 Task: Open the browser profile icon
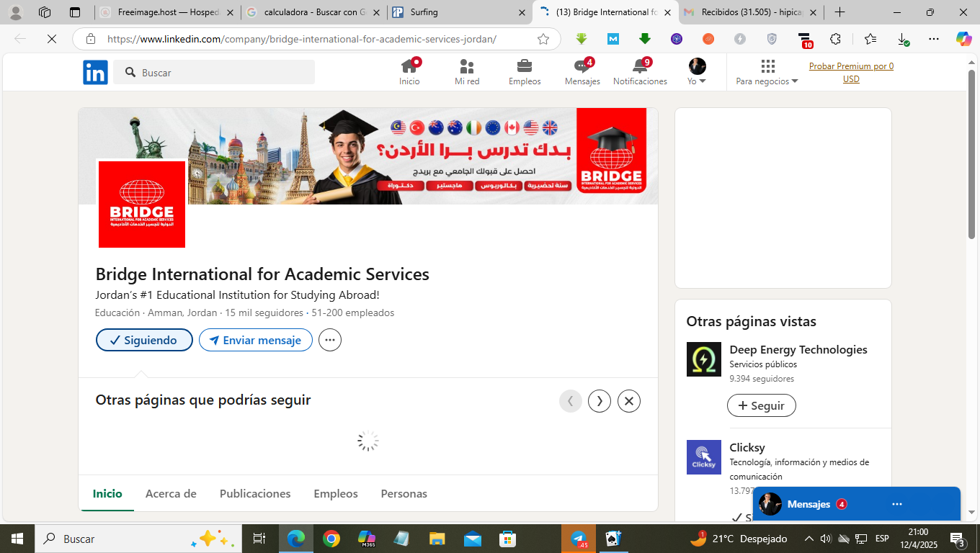click(15, 12)
